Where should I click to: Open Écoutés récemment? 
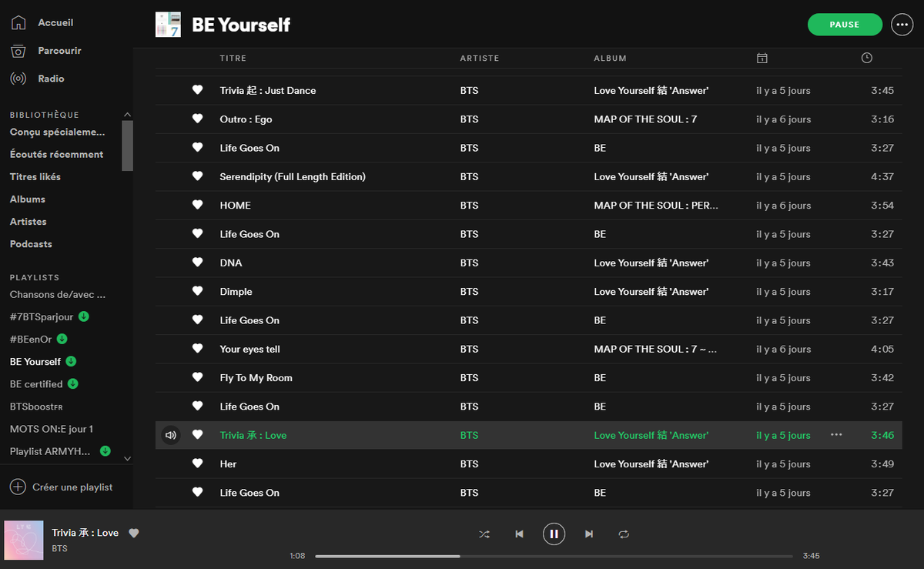(56, 154)
